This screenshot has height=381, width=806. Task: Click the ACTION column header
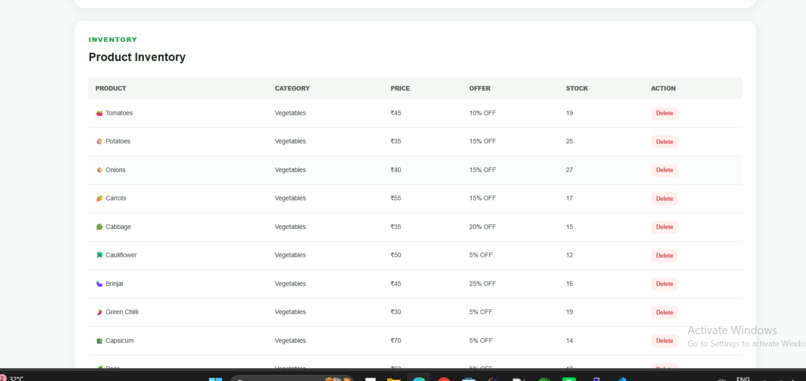(x=663, y=88)
